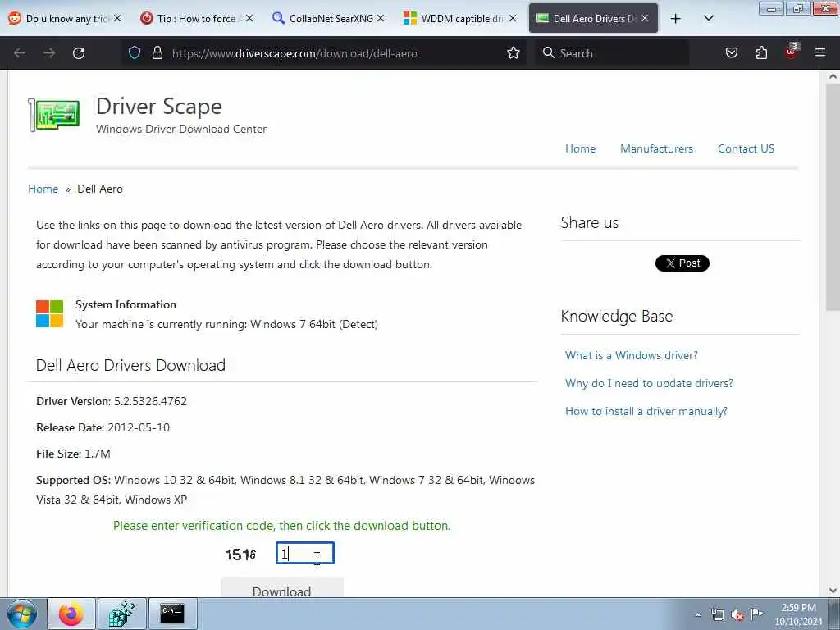Open Firefox from the taskbar
840x630 pixels.
click(71, 614)
